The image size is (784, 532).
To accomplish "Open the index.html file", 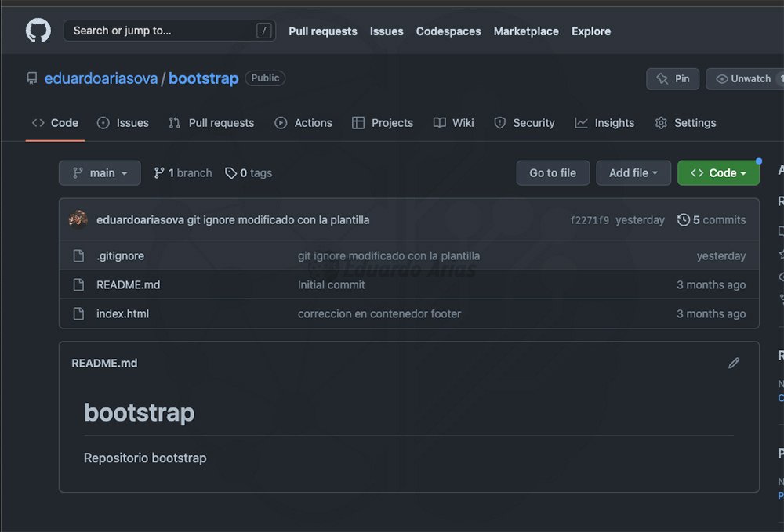I will (x=122, y=313).
